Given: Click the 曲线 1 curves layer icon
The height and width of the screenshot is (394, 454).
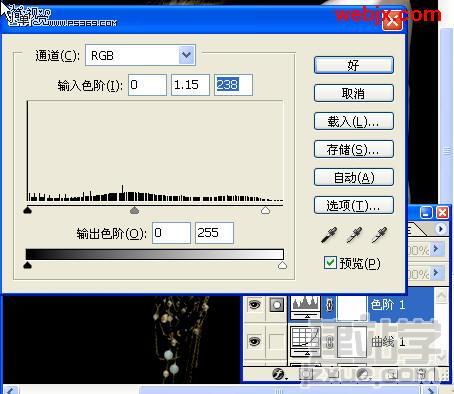Looking at the screenshot, I should (x=305, y=342).
